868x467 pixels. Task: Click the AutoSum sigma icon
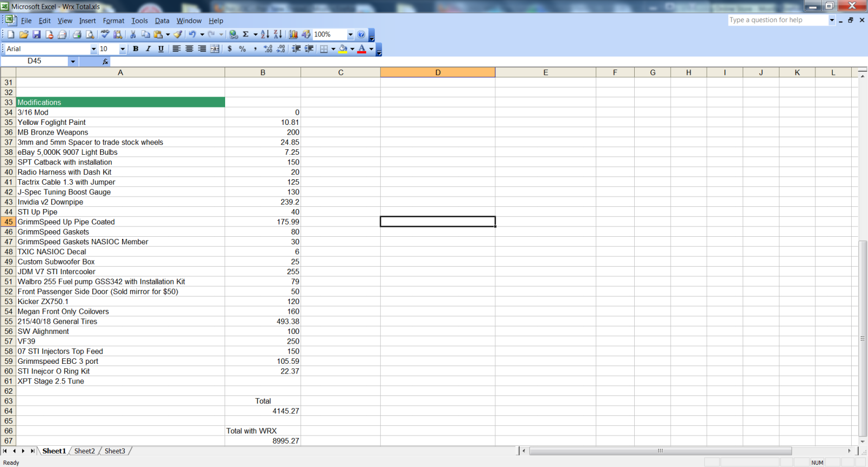tap(246, 34)
